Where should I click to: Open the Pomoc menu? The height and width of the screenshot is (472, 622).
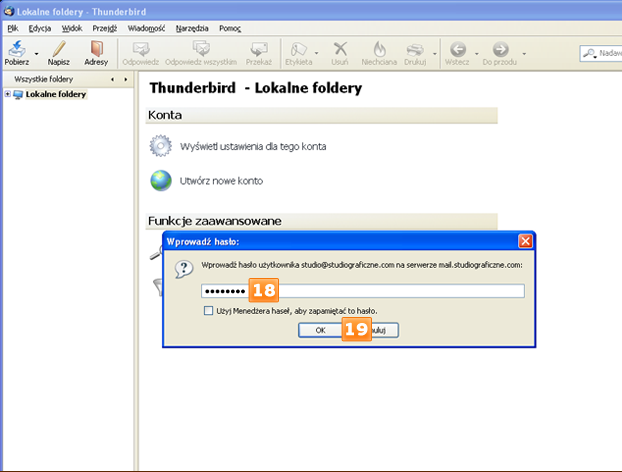point(230,28)
